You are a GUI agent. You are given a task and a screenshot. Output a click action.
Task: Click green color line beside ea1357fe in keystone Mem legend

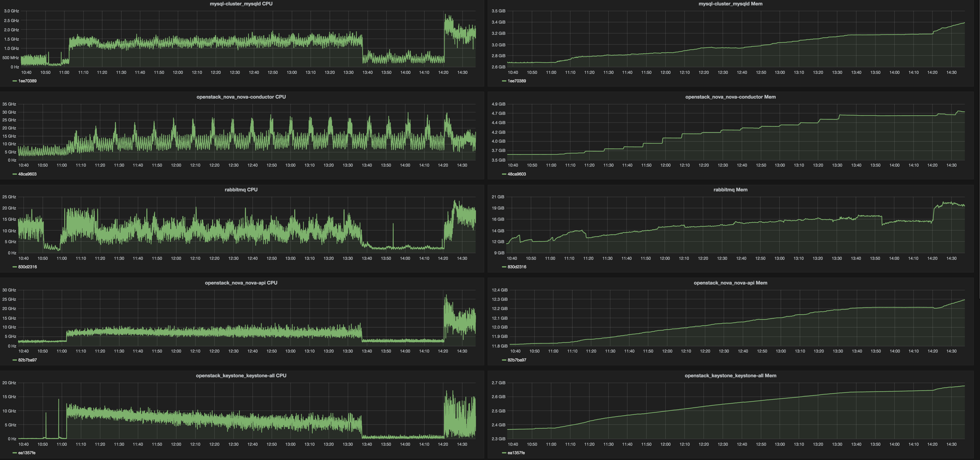click(x=504, y=453)
